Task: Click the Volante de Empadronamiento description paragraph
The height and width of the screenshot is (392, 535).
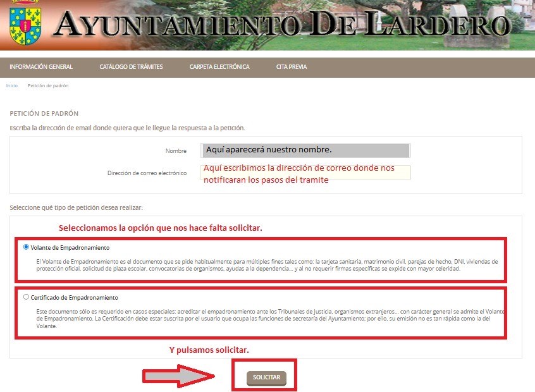Action: pos(266,265)
